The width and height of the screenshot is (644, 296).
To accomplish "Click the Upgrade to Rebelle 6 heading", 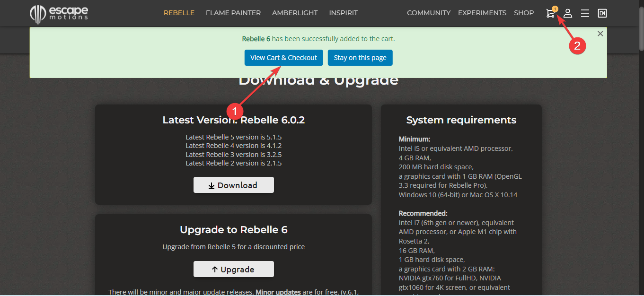I will [x=234, y=230].
